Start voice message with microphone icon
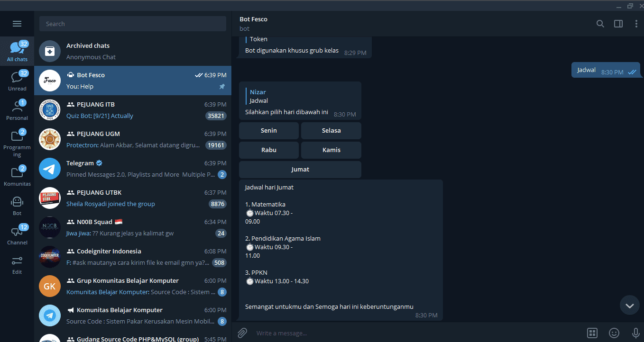Screen dimensions: 644x342 point(635,333)
